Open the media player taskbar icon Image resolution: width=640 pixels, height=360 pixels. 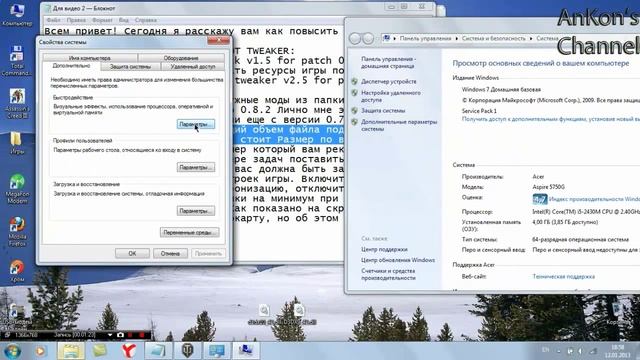coord(40,351)
